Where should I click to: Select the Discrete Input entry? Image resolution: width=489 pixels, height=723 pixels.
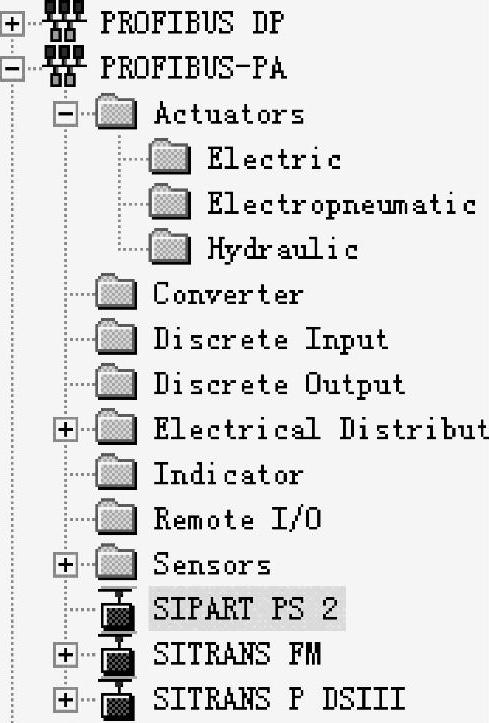271,340
